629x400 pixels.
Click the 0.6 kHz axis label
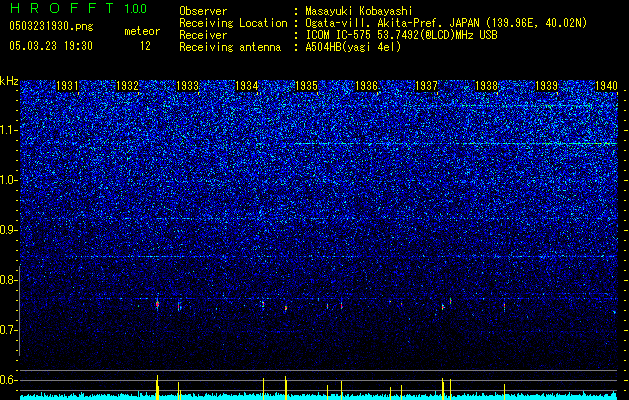pyautogui.click(x=7, y=380)
